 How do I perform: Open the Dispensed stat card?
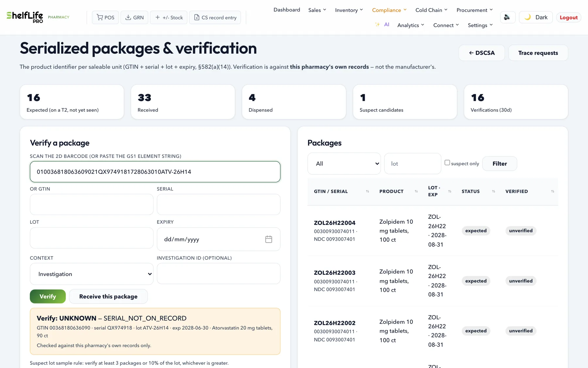coord(294,102)
